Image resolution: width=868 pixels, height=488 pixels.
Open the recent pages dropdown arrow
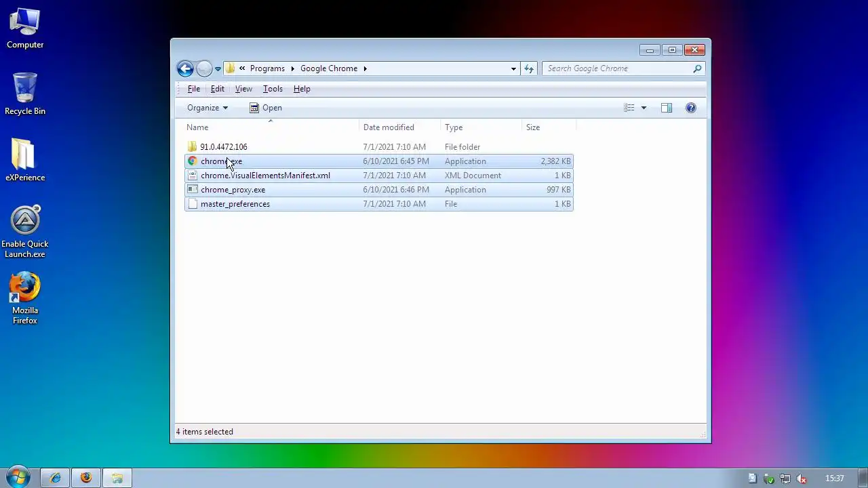pyautogui.click(x=218, y=68)
